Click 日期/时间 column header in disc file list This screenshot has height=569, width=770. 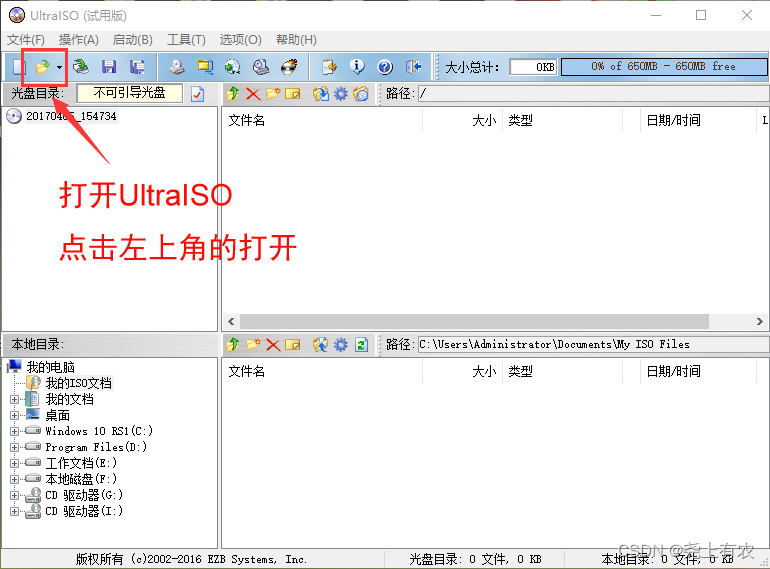pos(697,120)
